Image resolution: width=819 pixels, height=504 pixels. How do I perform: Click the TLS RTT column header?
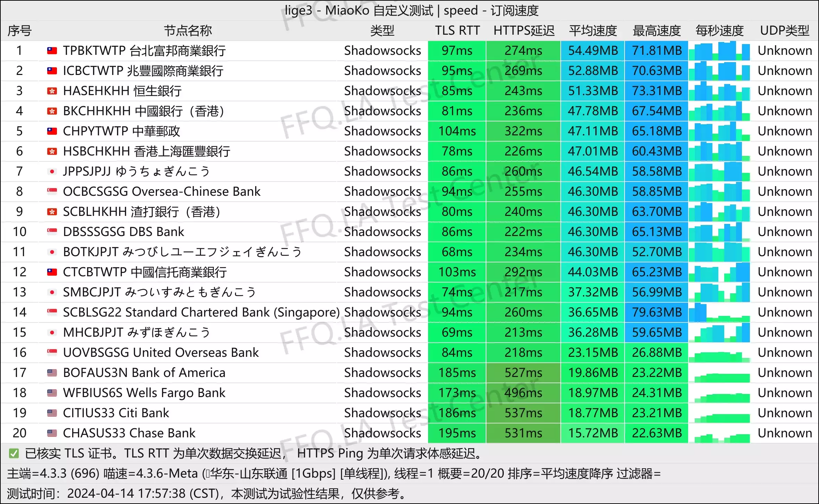point(457,31)
